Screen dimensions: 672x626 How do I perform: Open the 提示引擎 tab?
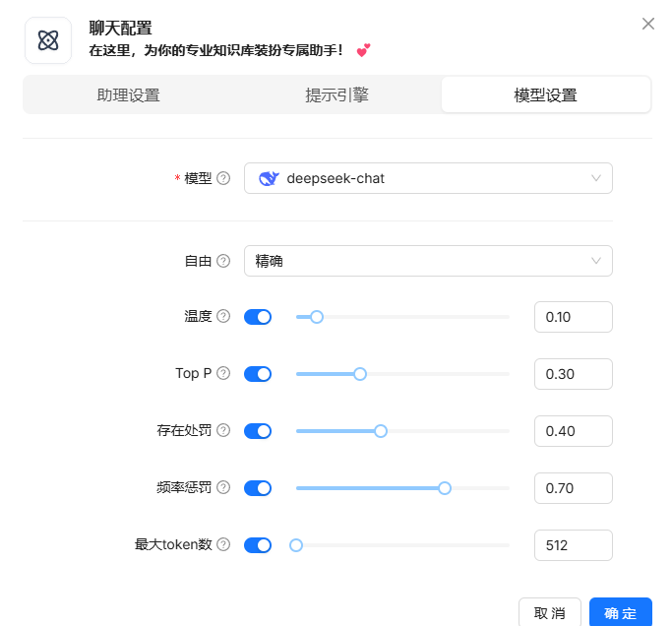click(336, 95)
